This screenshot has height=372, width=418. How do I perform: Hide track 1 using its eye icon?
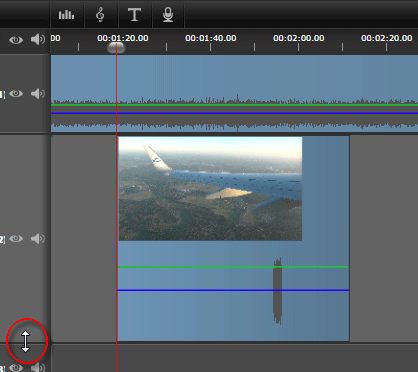[x=16, y=94]
